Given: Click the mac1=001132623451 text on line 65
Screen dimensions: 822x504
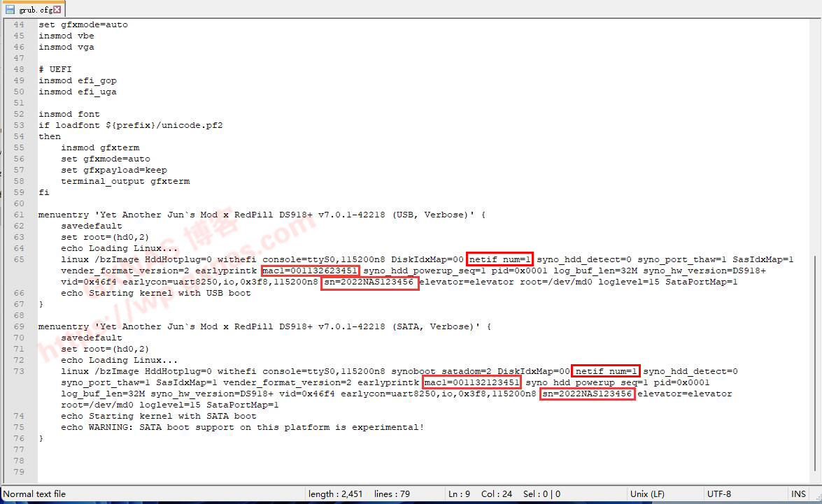Looking at the screenshot, I should (311, 271).
